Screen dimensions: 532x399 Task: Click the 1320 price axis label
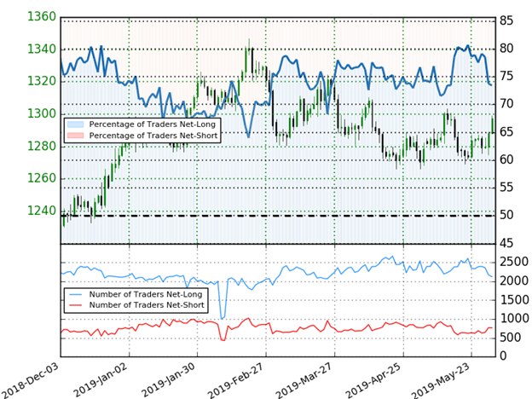42,82
